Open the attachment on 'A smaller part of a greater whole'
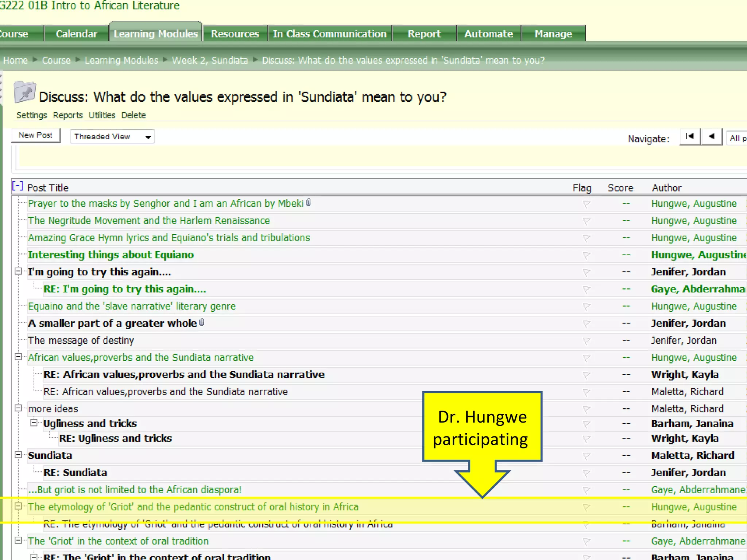 coord(202,323)
